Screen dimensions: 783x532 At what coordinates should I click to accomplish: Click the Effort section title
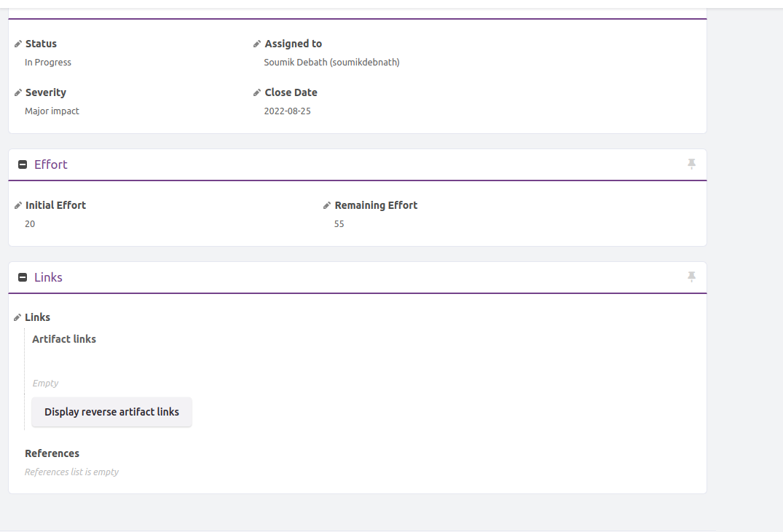click(50, 164)
